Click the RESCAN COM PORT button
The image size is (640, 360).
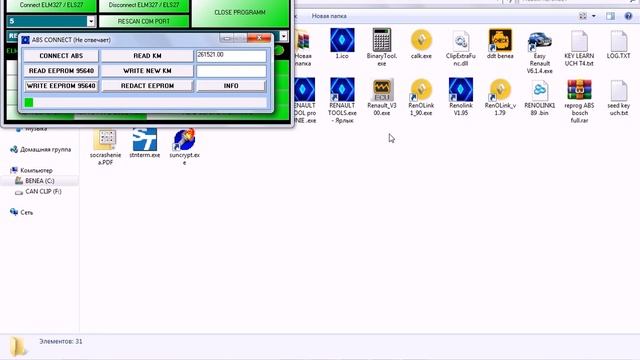[144, 21]
